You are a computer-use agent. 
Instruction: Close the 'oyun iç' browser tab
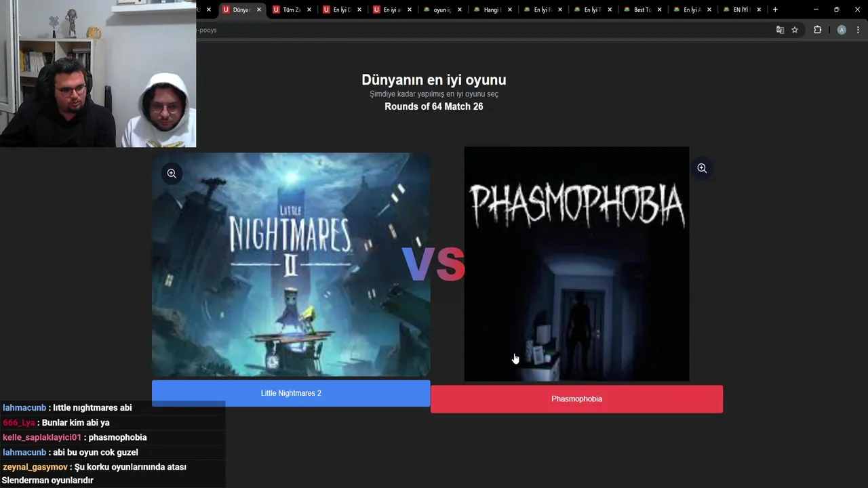[x=460, y=9]
